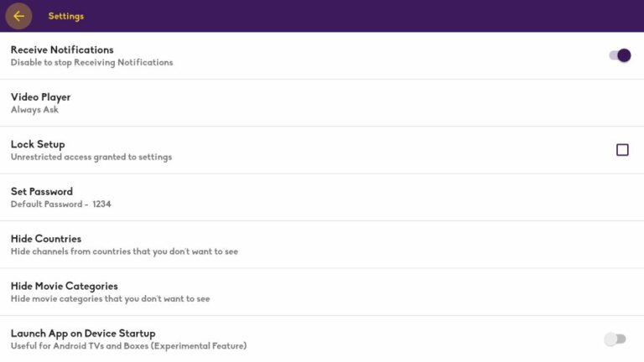The image size is (644, 362).
Task: Tap the Lock Setup label text
Action: pyautogui.click(x=38, y=144)
